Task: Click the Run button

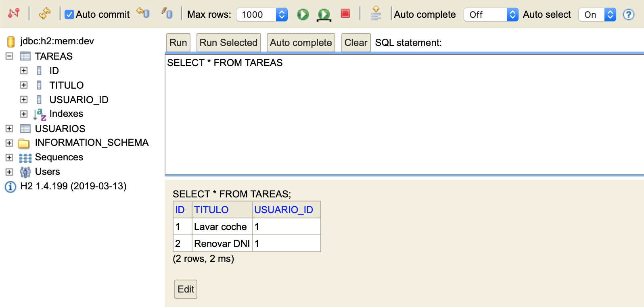Action: point(178,43)
